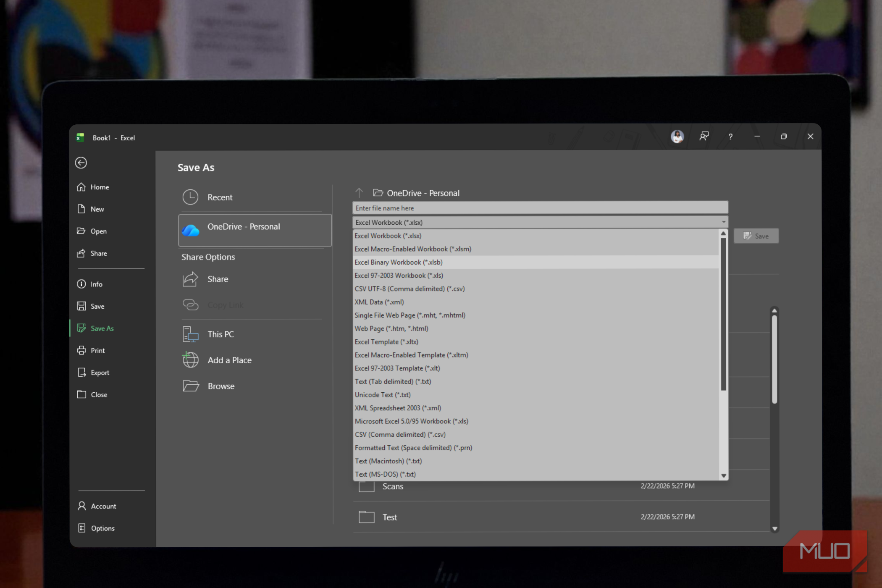Click the Recent clock icon
This screenshot has width=882, height=588.
[190, 197]
